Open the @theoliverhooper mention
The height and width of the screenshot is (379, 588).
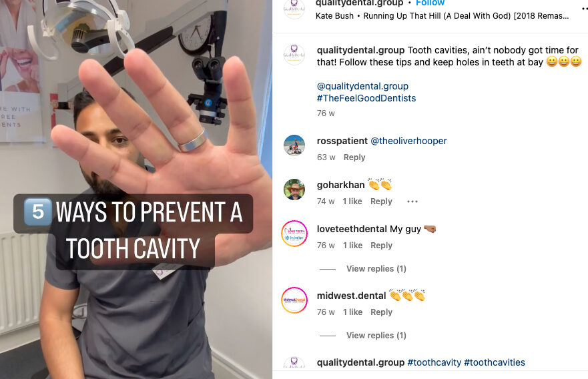tap(408, 141)
